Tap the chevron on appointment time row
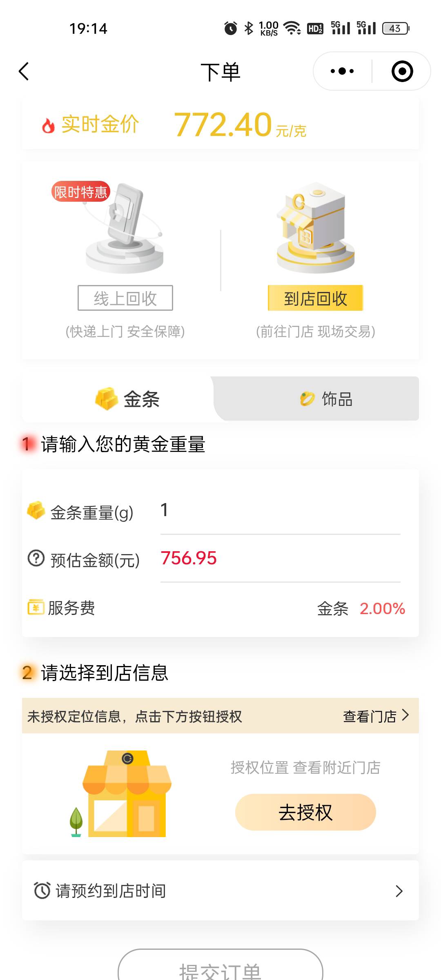Screen dimensions: 441x980 399,891
